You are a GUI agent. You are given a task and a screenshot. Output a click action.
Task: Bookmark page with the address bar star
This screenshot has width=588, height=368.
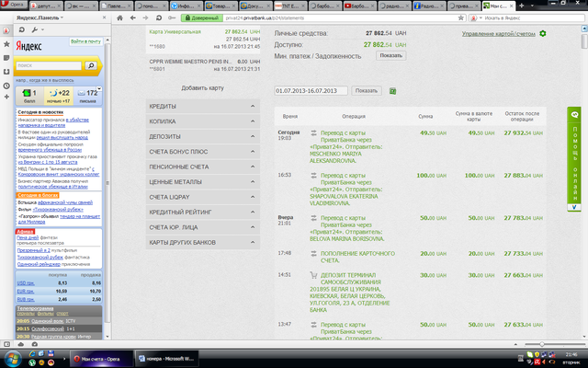tap(461, 17)
